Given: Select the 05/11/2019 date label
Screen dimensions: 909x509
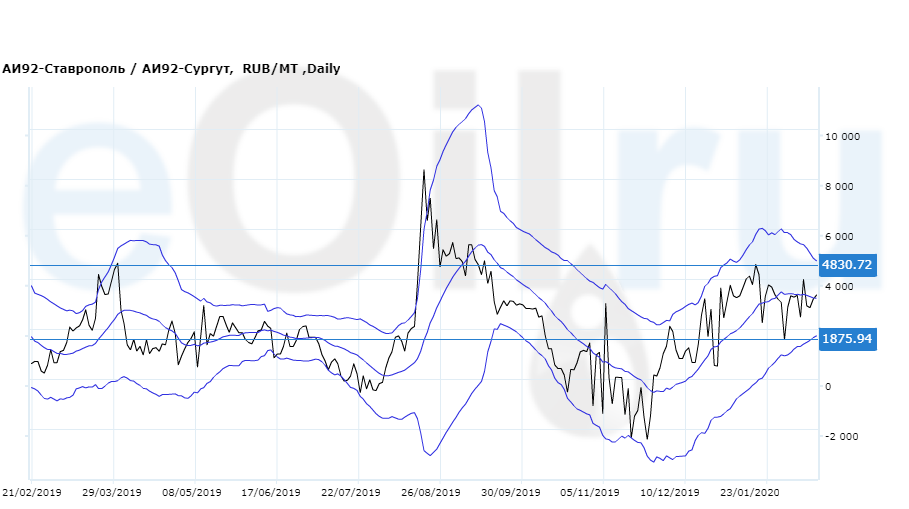Looking at the screenshot, I should 590,493.
